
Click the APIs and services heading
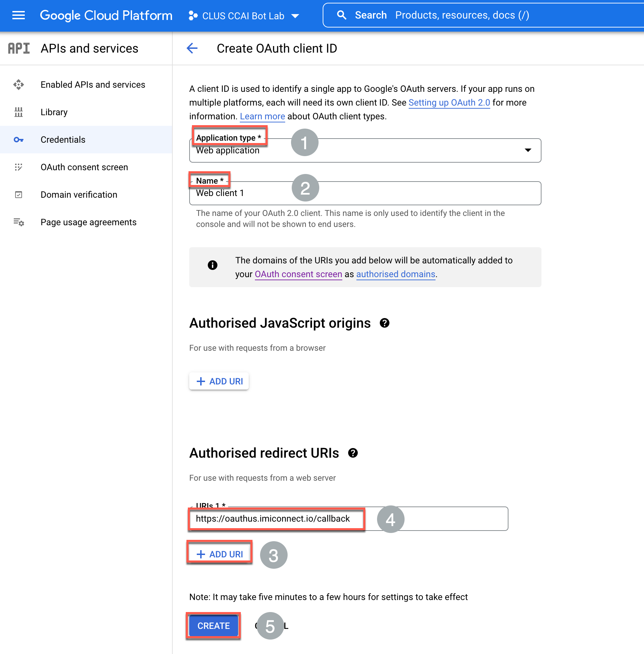[89, 48]
